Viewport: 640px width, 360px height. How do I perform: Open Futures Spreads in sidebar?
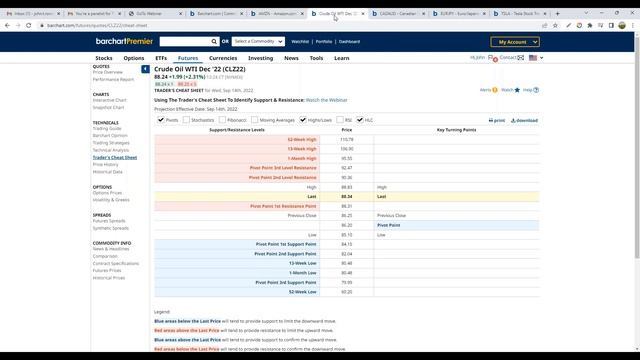point(109,221)
